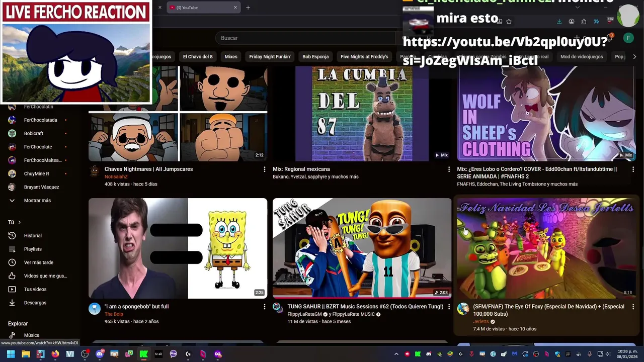The height and width of the screenshot is (362, 644).
Task: Select Five Nights at Freddy's chip
Action: pyautogui.click(x=364, y=57)
